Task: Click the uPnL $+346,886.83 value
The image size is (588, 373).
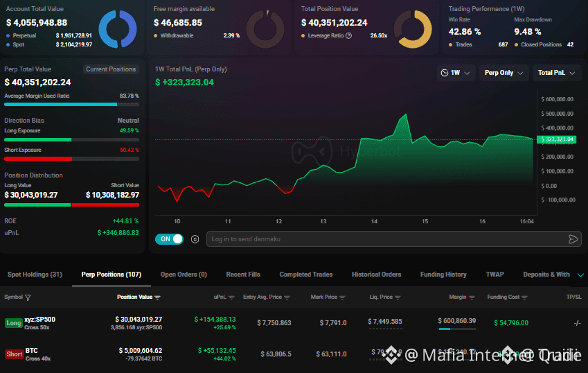Action: pyautogui.click(x=118, y=233)
